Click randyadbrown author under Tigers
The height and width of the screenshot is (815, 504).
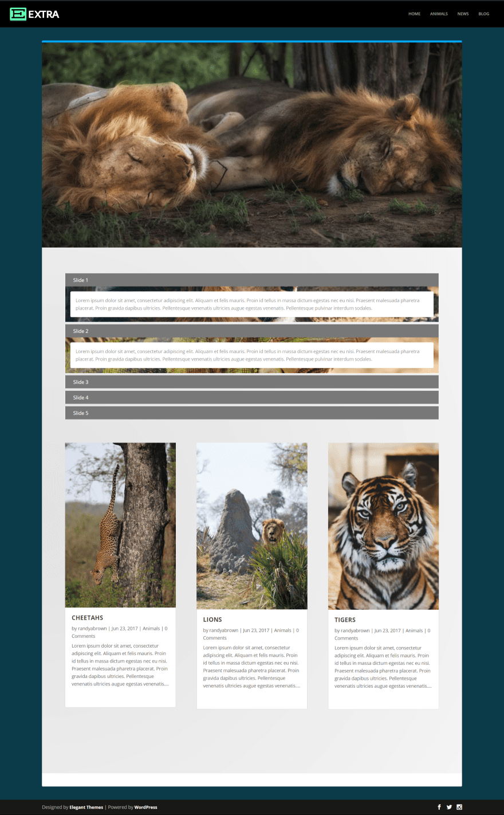tap(356, 630)
